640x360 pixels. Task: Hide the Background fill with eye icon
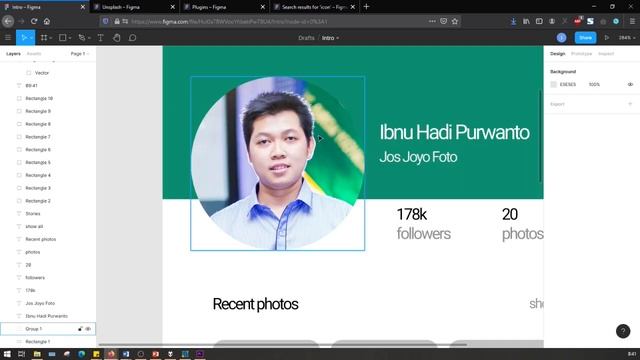(630, 84)
